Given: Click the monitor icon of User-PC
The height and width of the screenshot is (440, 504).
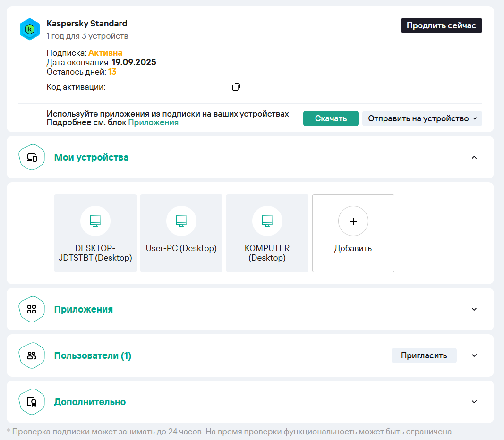Looking at the screenshot, I should point(181,221).
